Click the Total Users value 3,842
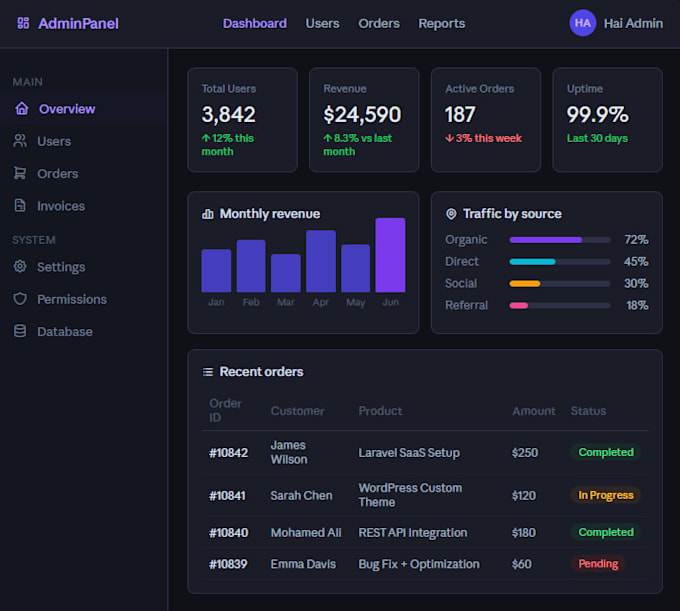The width and height of the screenshot is (680, 611). [x=229, y=114]
